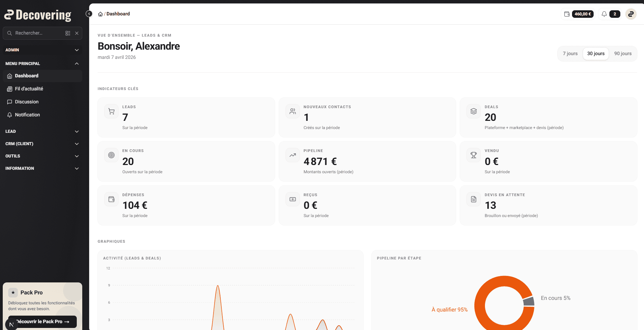
Task: Clear the search field with the X
Action: tap(77, 33)
